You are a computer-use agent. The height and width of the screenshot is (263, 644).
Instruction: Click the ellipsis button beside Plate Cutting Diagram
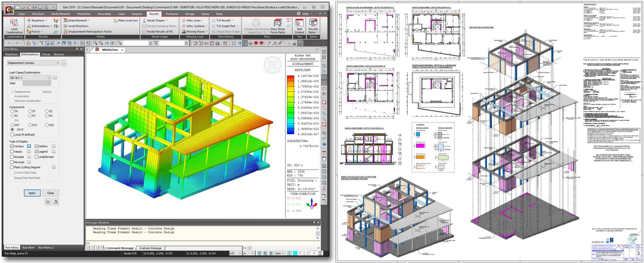[x=54, y=167]
